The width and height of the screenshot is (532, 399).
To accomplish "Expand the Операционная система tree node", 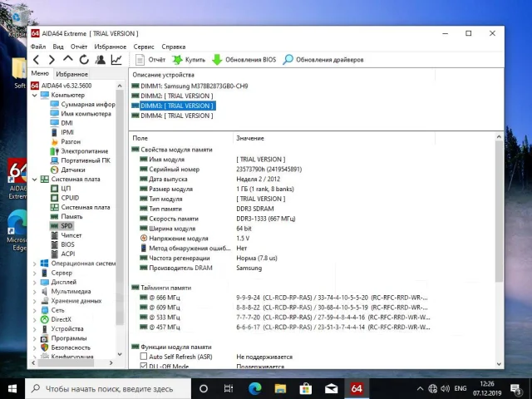I will click(35, 264).
